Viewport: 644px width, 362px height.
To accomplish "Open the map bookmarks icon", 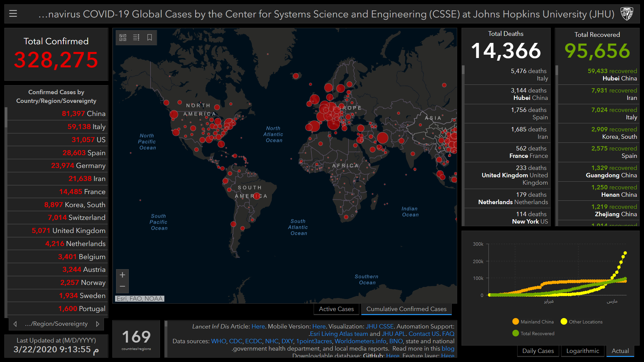I will pos(150,37).
